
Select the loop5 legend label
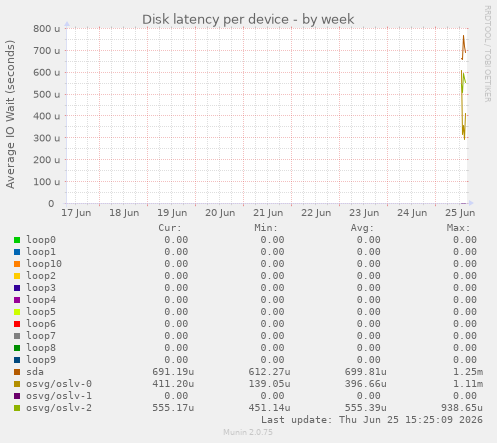tap(41, 312)
